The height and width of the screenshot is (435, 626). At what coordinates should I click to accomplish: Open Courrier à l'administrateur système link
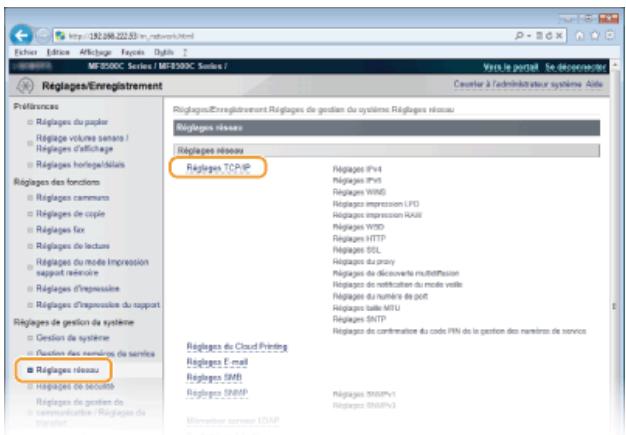pos(517,84)
